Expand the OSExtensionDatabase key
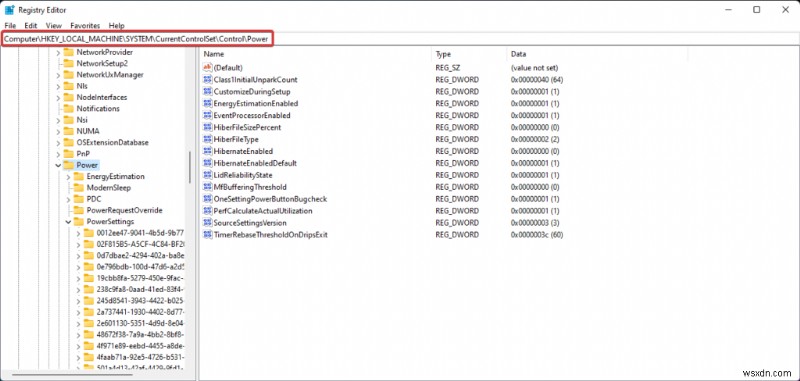 click(x=58, y=142)
